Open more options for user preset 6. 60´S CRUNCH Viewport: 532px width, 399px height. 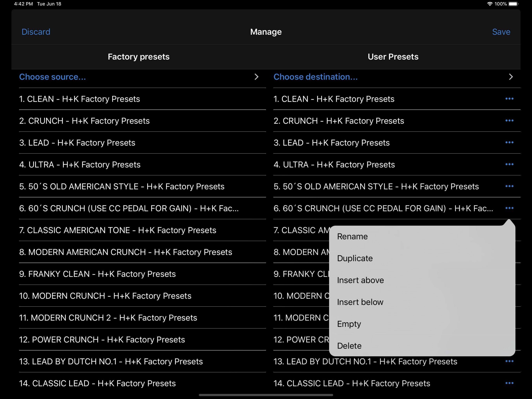(509, 208)
